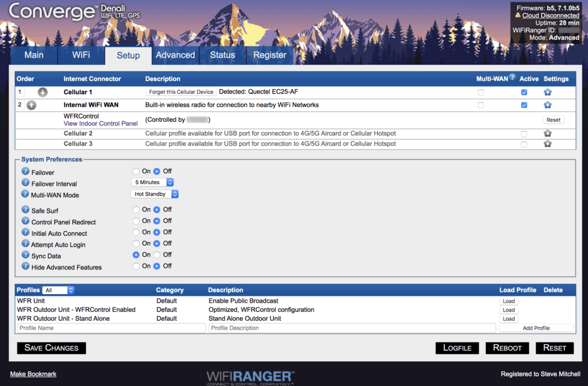Image resolution: width=588 pixels, height=386 pixels.
Task: Select the Setup tab
Action: point(128,56)
